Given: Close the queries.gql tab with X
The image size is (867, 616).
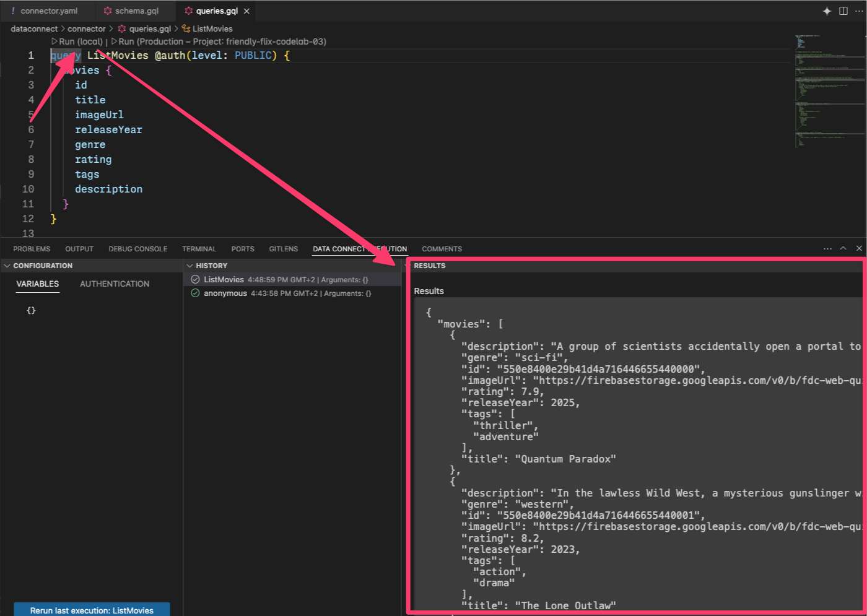Looking at the screenshot, I should point(246,11).
